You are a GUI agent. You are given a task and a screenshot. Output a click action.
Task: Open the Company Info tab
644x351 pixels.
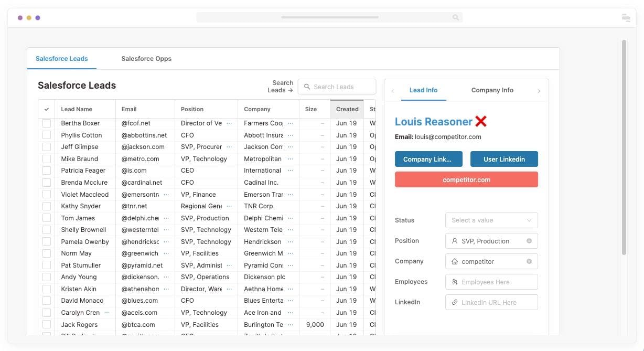point(492,90)
